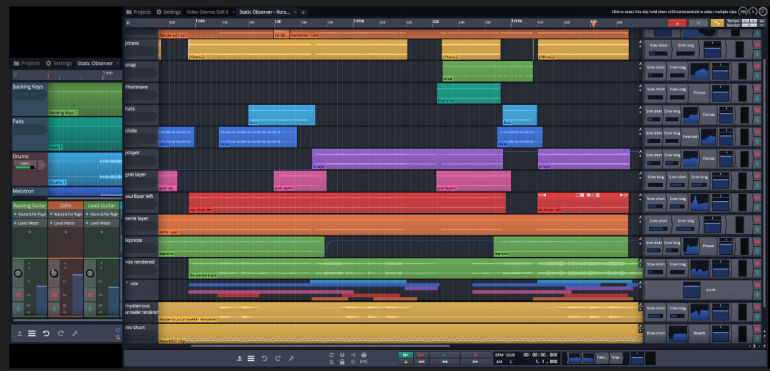Toggle the loop icon in the bottom transport options
The width and height of the screenshot is (770, 371).
tap(331, 354)
